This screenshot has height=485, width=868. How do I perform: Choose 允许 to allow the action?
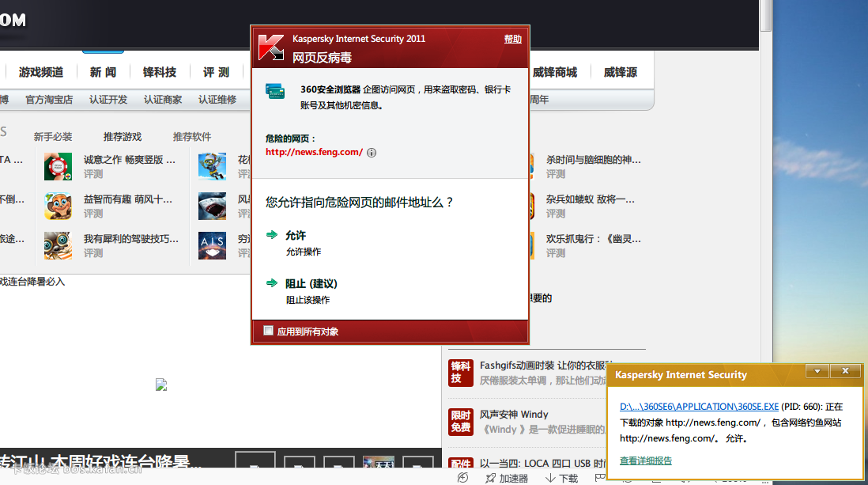tap(296, 235)
